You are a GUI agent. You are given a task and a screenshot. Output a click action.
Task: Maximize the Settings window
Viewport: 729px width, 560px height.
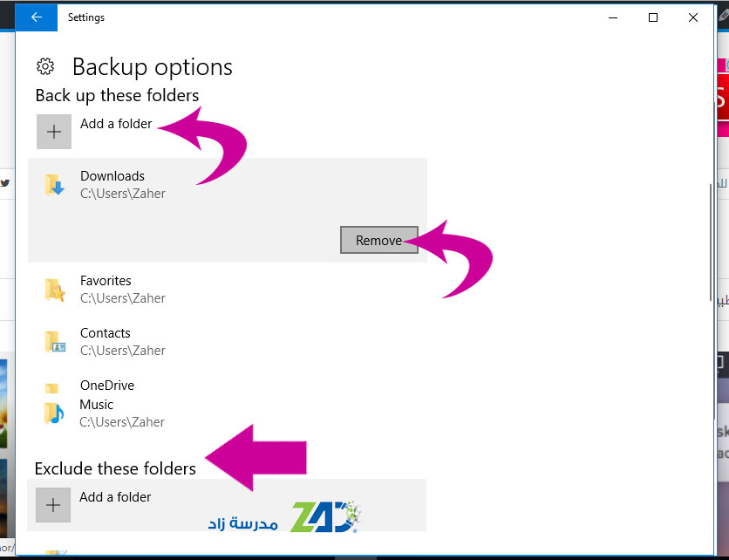(x=653, y=17)
